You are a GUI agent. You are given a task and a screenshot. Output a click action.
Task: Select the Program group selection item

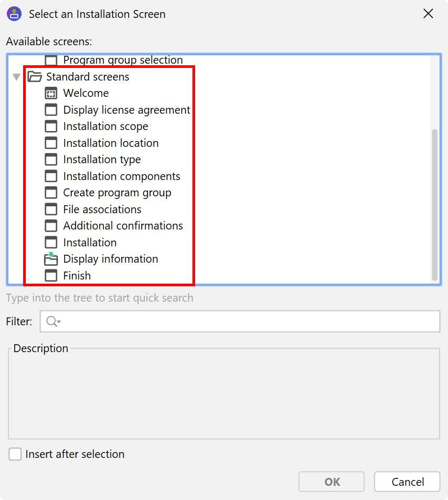pos(123,60)
